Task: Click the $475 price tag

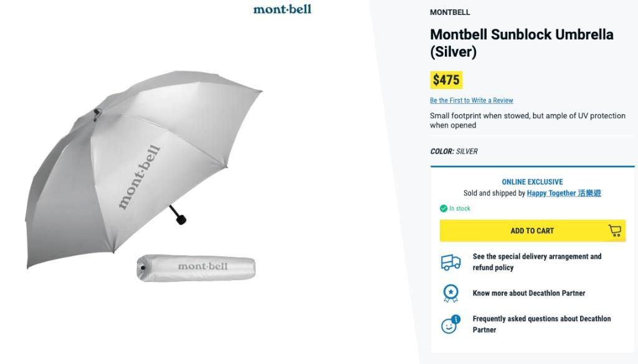Action: (446, 80)
